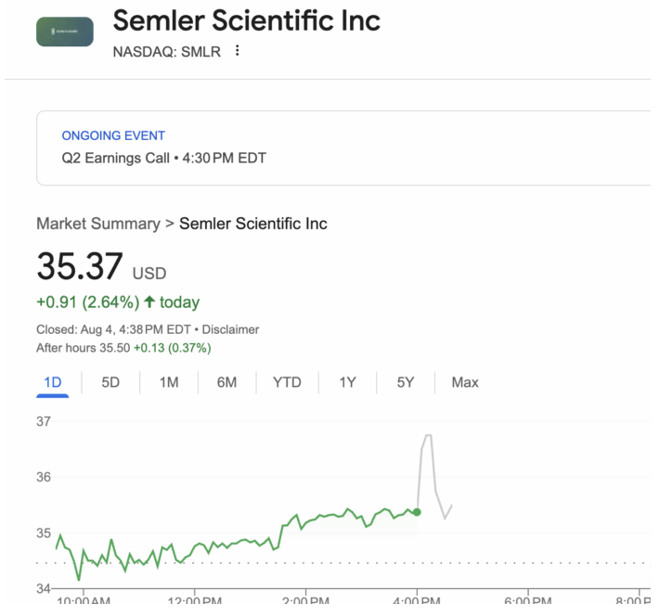Click the Disclaimer link

pyautogui.click(x=230, y=329)
